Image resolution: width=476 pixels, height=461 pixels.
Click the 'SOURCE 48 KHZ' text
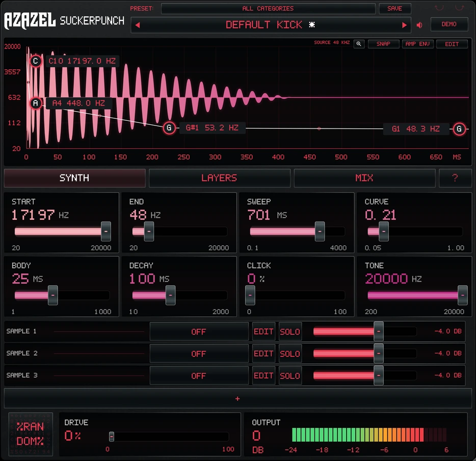tap(332, 43)
